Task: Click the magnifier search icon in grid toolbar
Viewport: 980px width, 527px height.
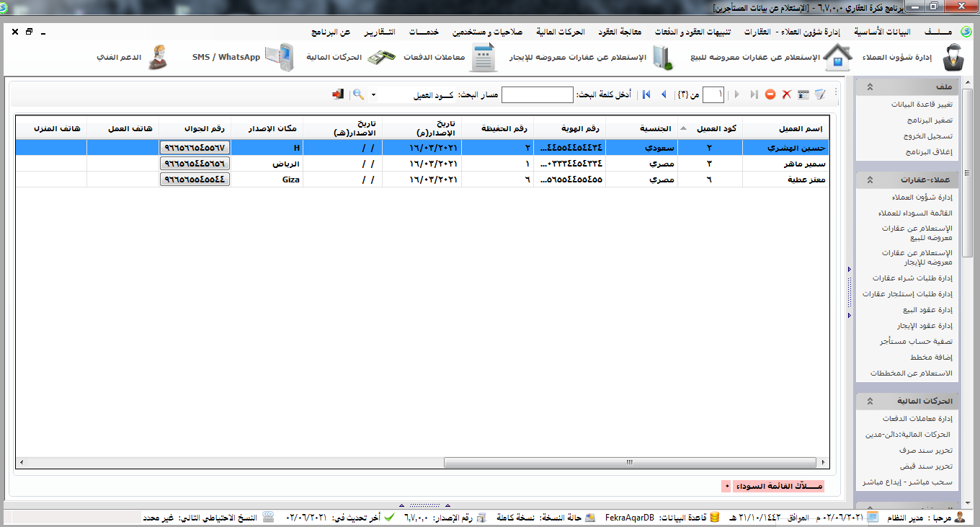Action: [357, 94]
